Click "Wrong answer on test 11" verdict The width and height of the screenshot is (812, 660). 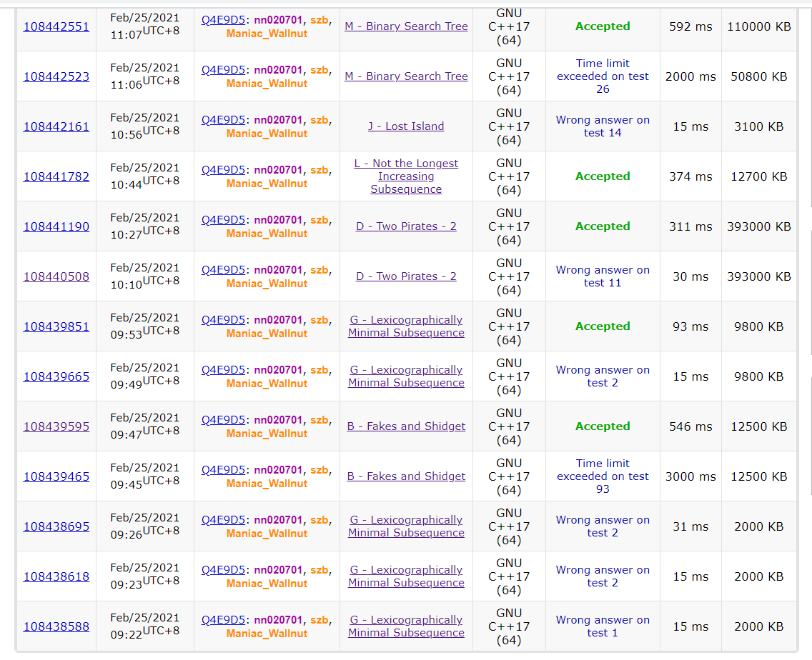click(x=603, y=276)
